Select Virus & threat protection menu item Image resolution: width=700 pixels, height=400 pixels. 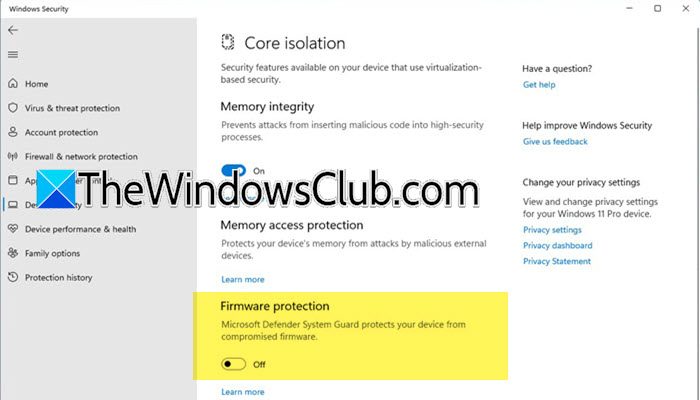(x=72, y=108)
